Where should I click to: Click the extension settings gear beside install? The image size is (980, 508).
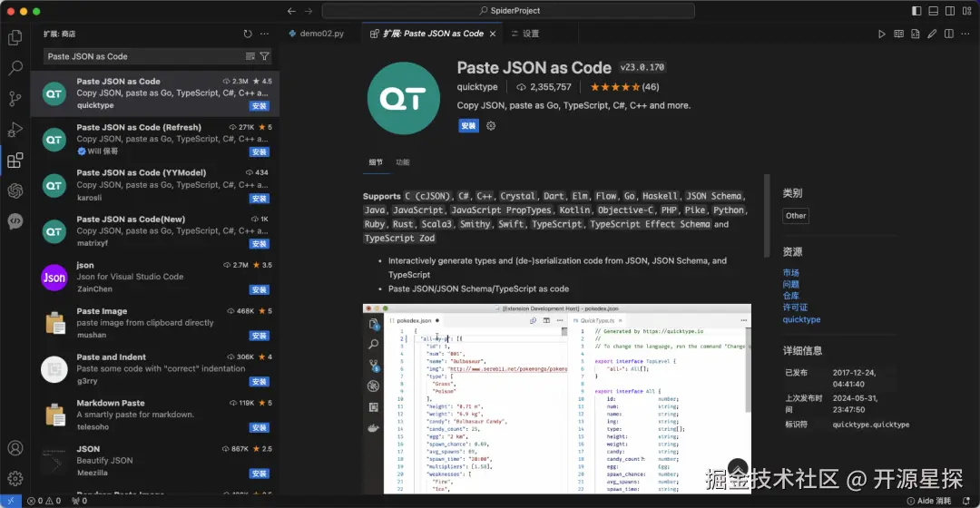[491, 125]
